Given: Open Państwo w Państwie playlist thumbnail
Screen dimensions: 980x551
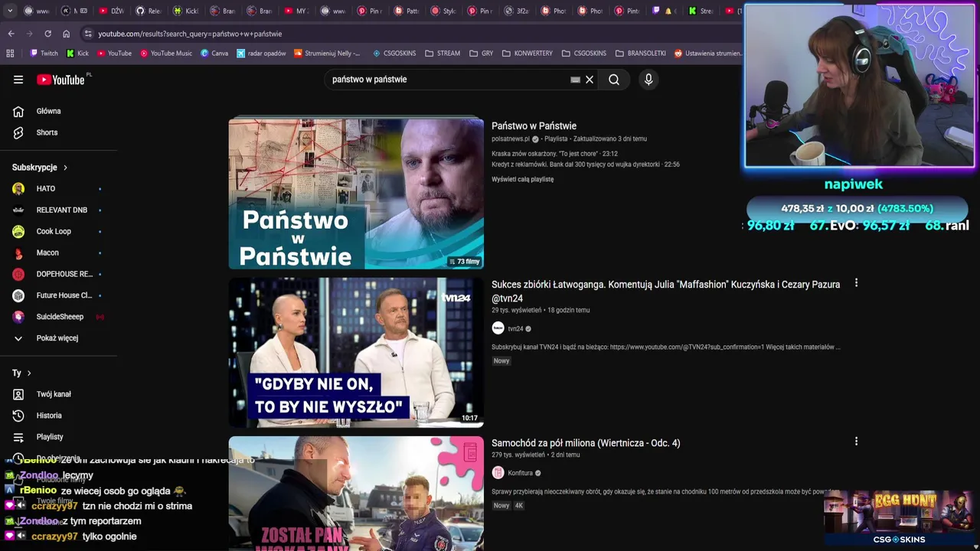Looking at the screenshot, I should point(356,193).
